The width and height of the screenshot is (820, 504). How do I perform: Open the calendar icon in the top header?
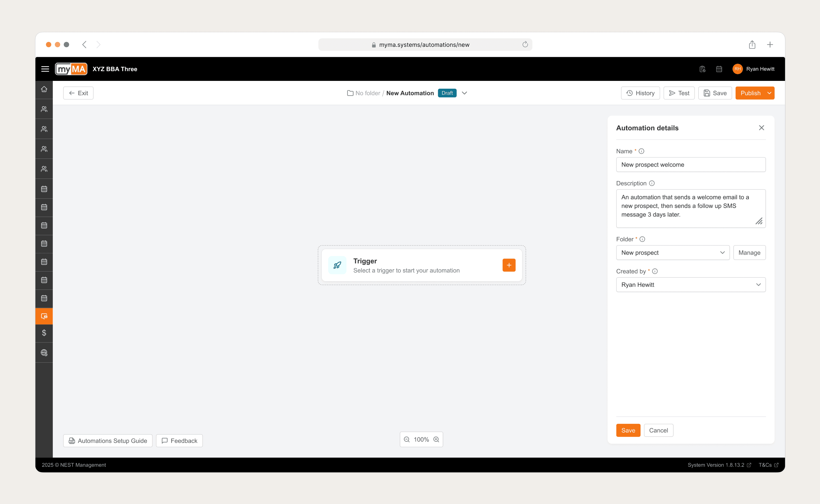click(719, 69)
